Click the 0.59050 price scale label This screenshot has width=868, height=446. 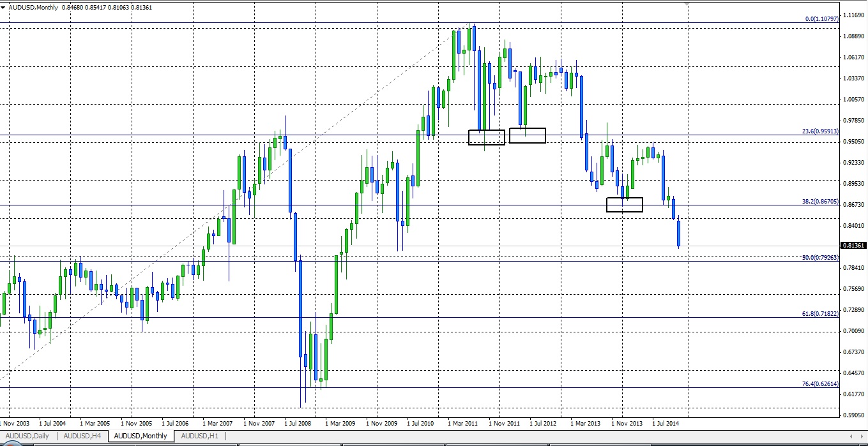coord(854,415)
